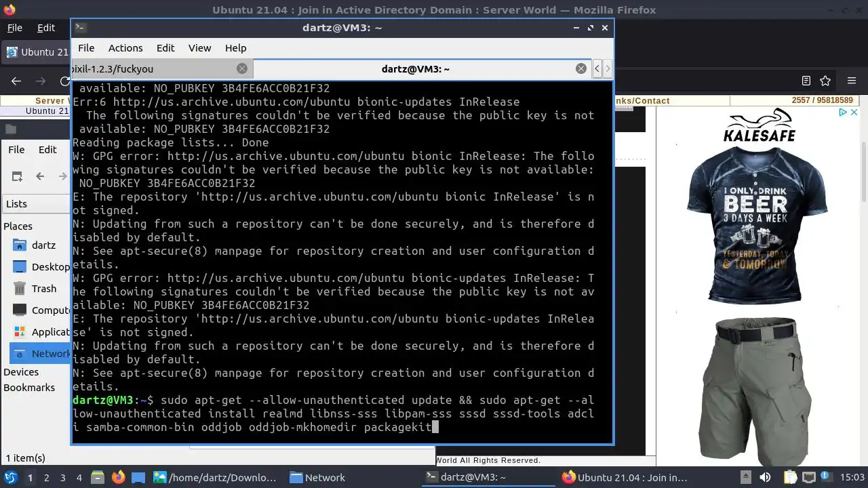868x488 pixels.
Task: Go forward in the file manager toolbar
Action: pyautogui.click(x=63, y=176)
